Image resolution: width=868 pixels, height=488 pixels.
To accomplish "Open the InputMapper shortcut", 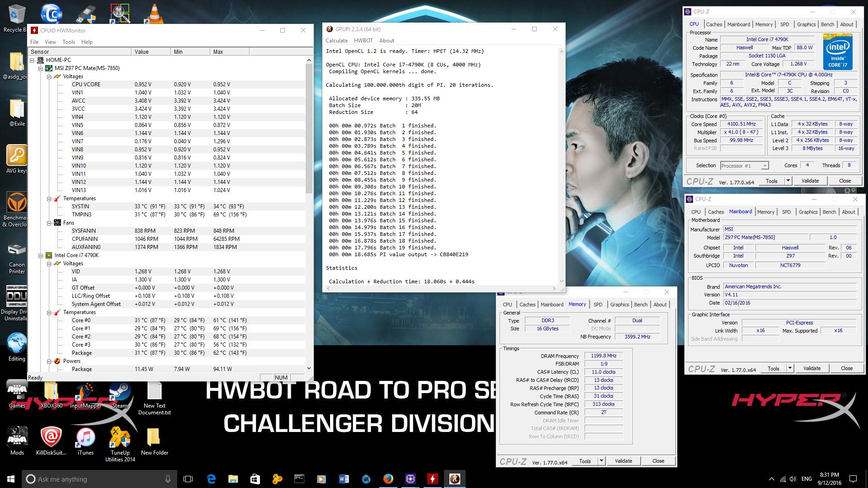I will (85, 395).
